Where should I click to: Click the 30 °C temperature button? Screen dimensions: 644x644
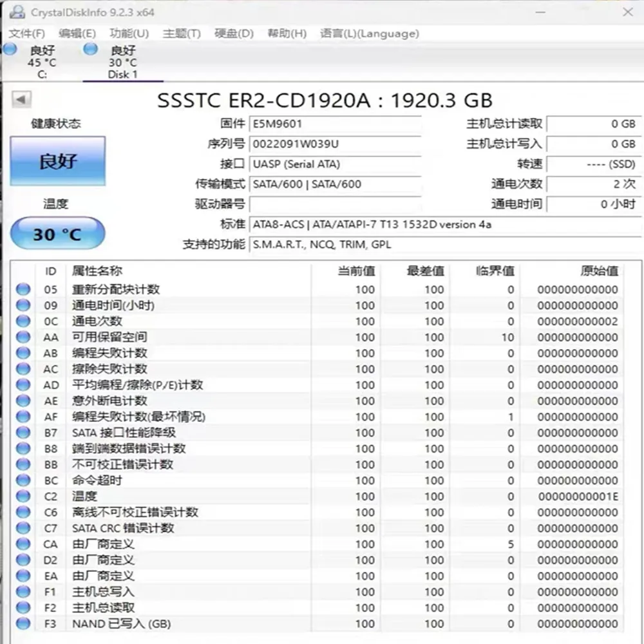(x=58, y=234)
